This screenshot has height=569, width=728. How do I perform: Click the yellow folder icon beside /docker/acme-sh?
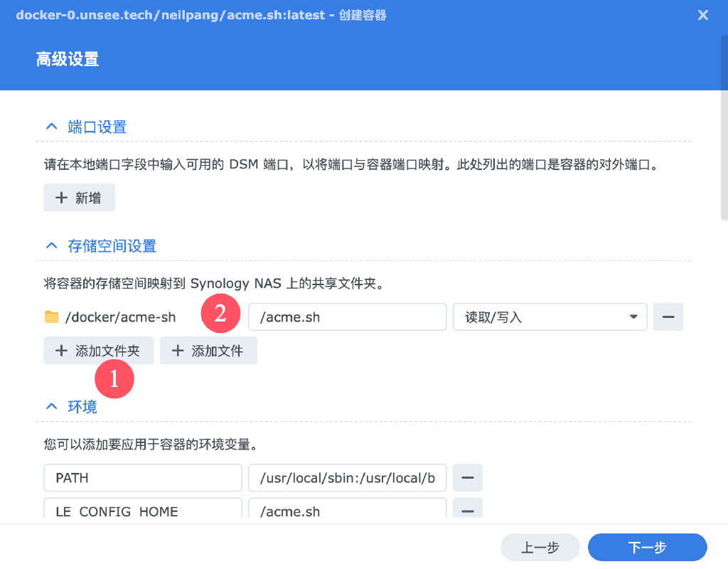click(52, 317)
